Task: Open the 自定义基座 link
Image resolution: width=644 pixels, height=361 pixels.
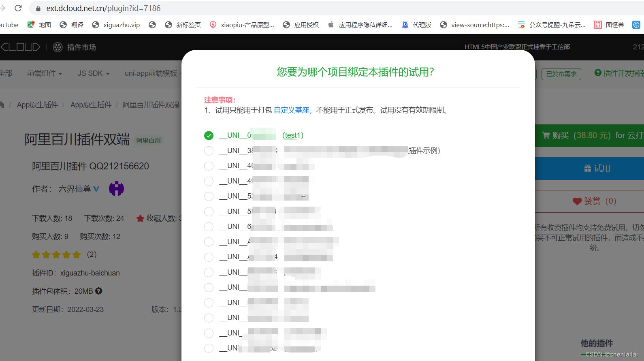Action: 292,110
